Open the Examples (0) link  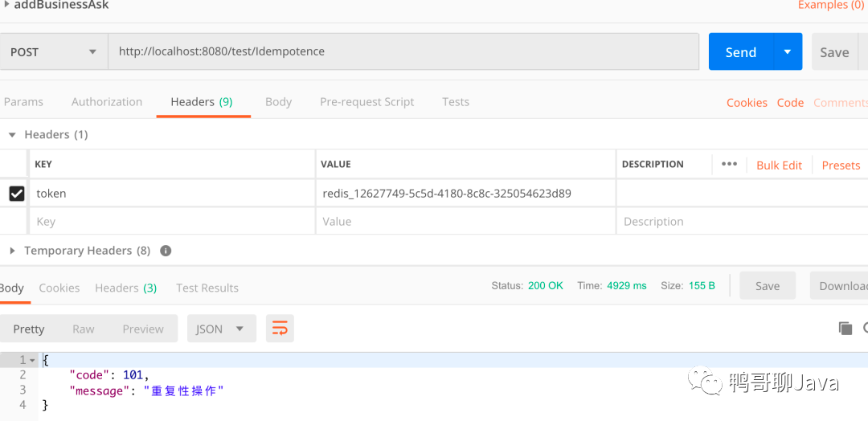click(830, 5)
